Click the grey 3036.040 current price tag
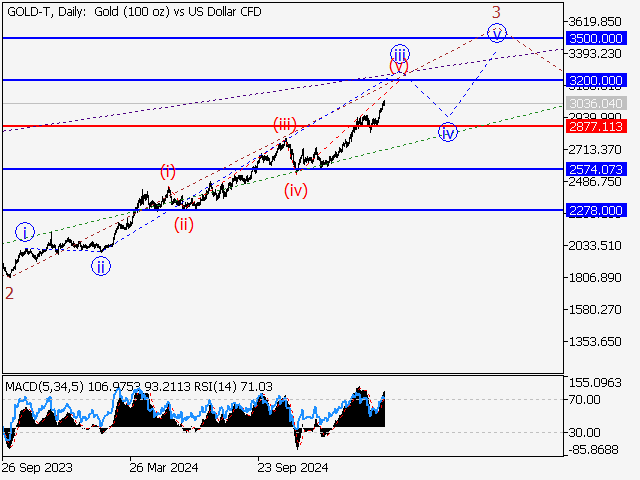 pyautogui.click(x=596, y=103)
